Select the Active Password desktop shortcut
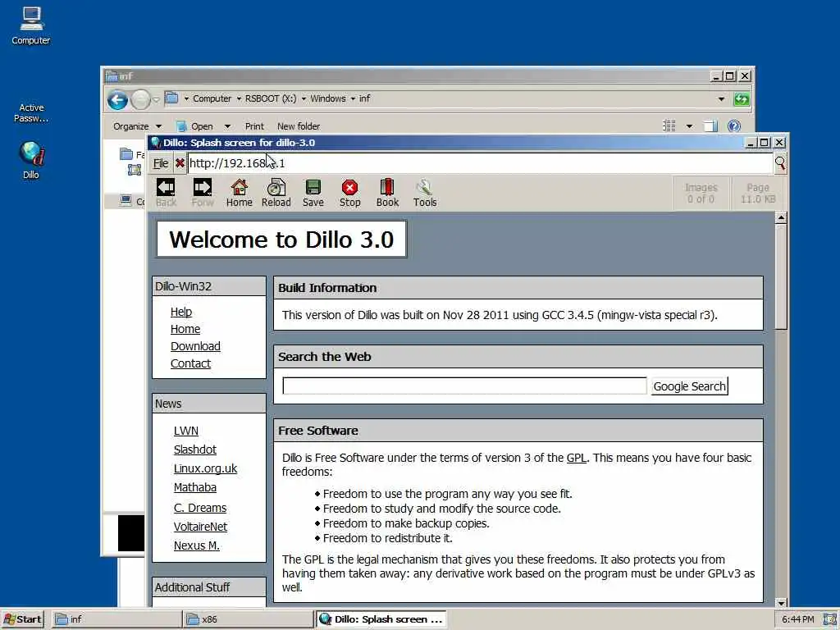The width and height of the screenshot is (840, 630). (31, 112)
